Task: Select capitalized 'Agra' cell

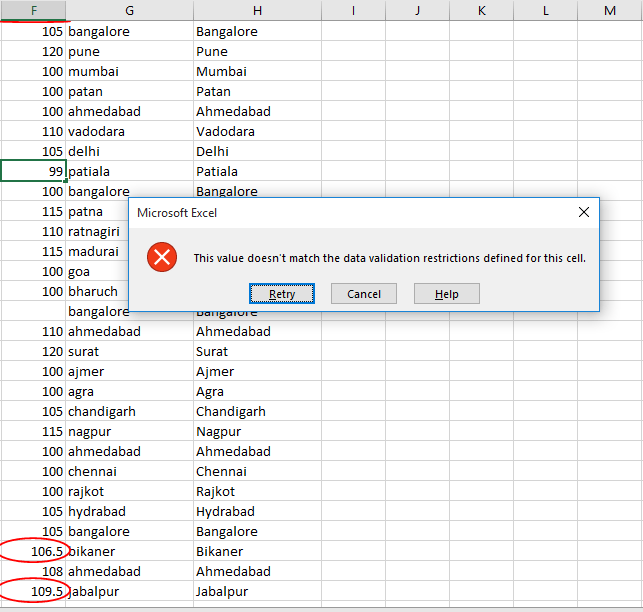Action: tap(257, 391)
